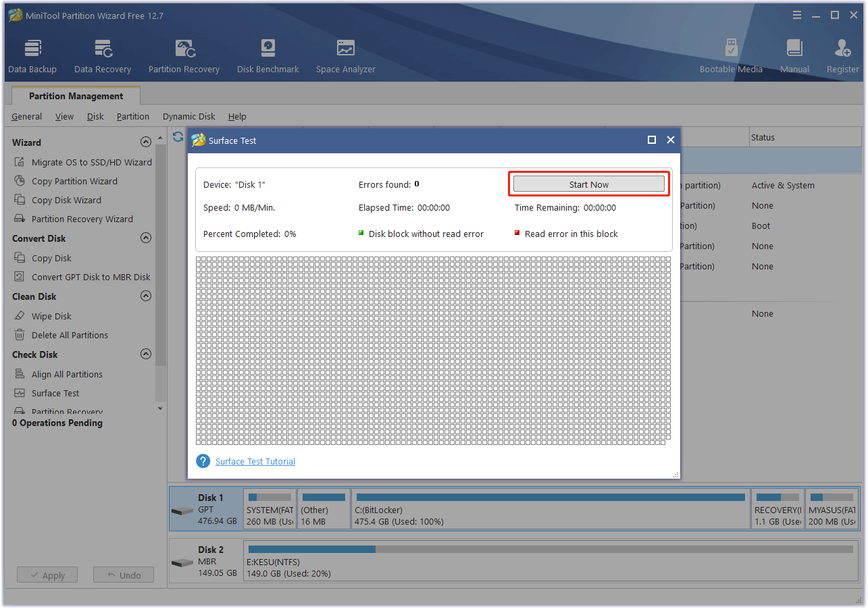Click the Register icon
This screenshot has height=609, width=868.
click(842, 54)
